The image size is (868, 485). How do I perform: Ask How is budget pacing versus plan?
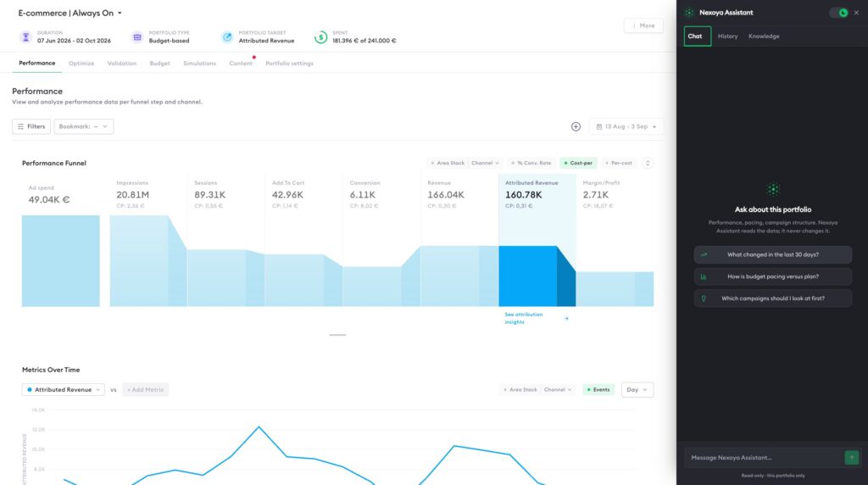point(773,276)
